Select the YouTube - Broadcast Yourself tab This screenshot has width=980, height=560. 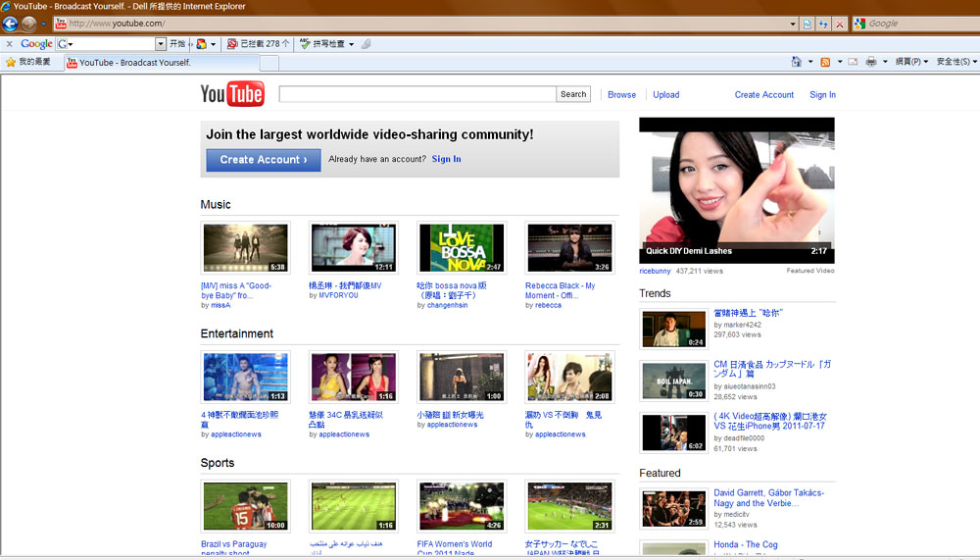[x=134, y=63]
